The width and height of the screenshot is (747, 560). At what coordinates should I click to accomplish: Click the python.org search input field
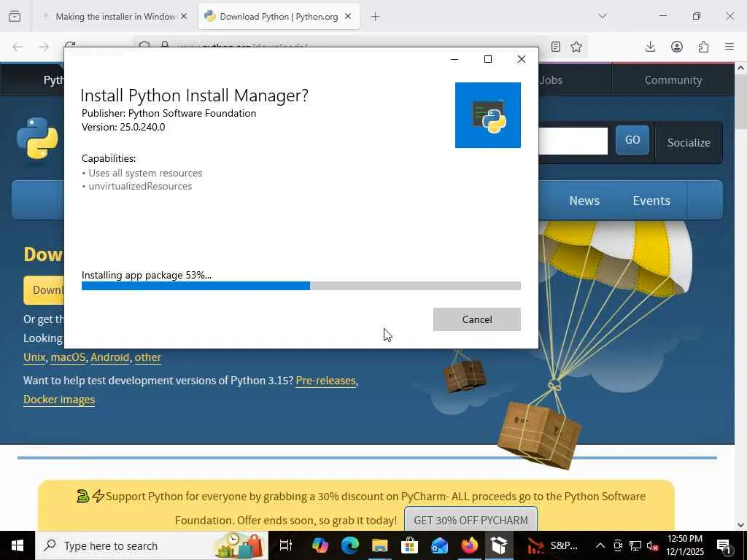click(573, 141)
